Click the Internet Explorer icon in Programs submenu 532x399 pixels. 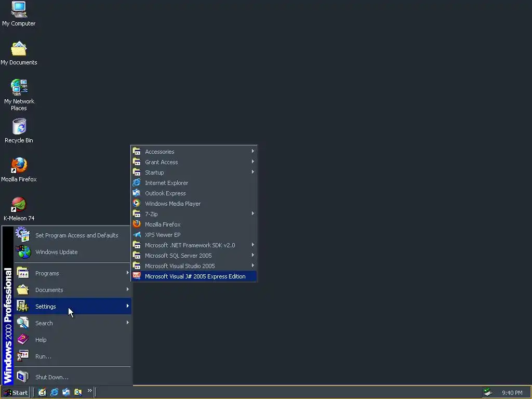point(137,182)
